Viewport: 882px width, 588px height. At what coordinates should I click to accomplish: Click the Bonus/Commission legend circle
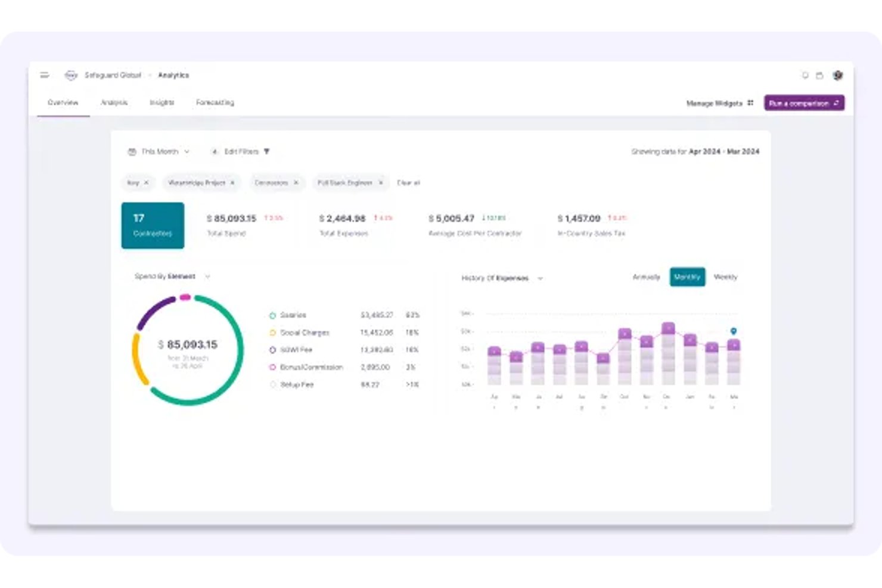(272, 367)
